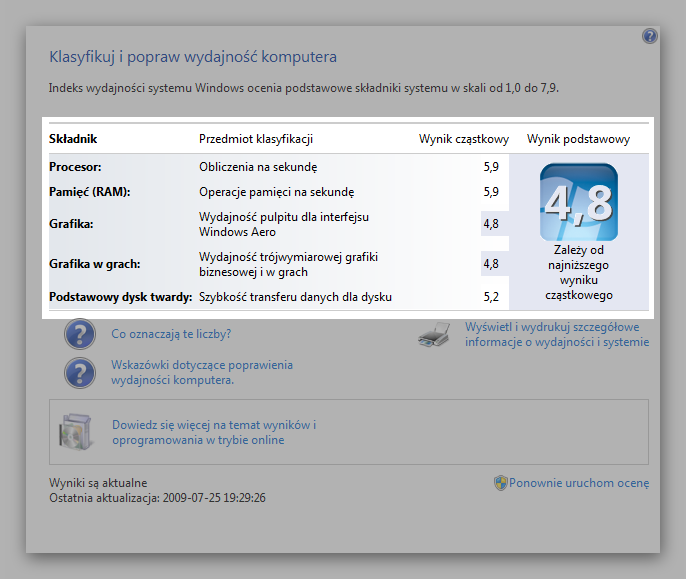Click the printer icon
Screen dimensions: 686x579
click(x=434, y=335)
